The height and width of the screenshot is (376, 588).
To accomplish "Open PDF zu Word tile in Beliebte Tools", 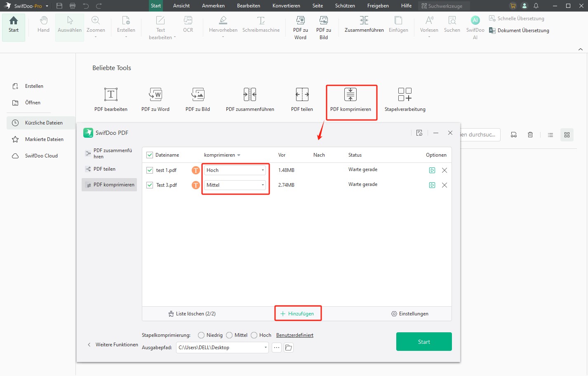I will [x=155, y=99].
